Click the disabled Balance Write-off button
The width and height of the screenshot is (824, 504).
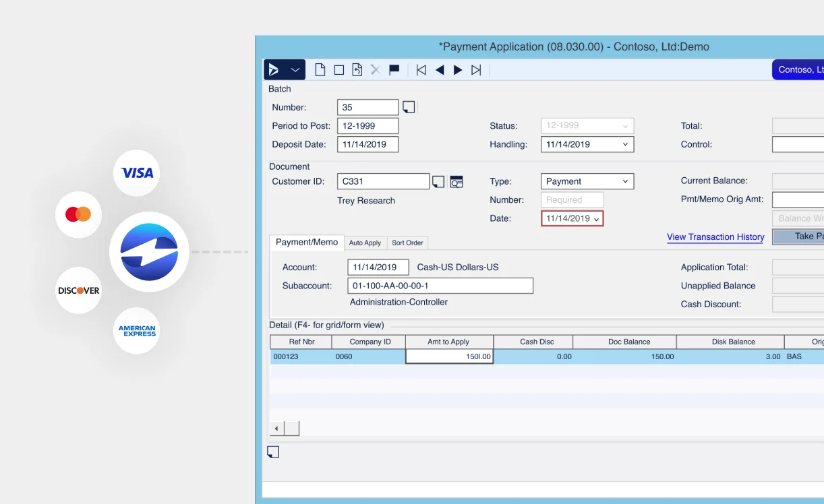click(798, 218)
